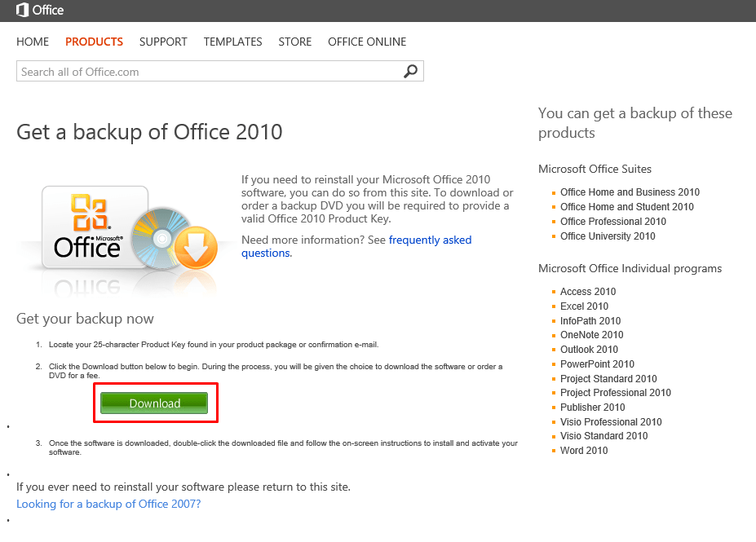The width and height of the screenshot is (756, 542).
Task: Open the STORE menu item
Action: click(295, 42)
